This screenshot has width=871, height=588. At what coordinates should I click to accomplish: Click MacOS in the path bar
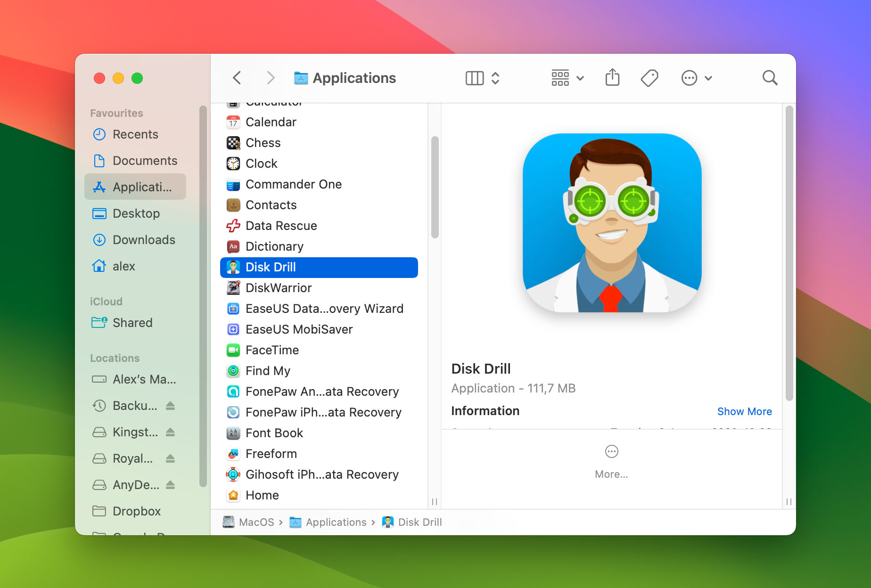(248, 522)
